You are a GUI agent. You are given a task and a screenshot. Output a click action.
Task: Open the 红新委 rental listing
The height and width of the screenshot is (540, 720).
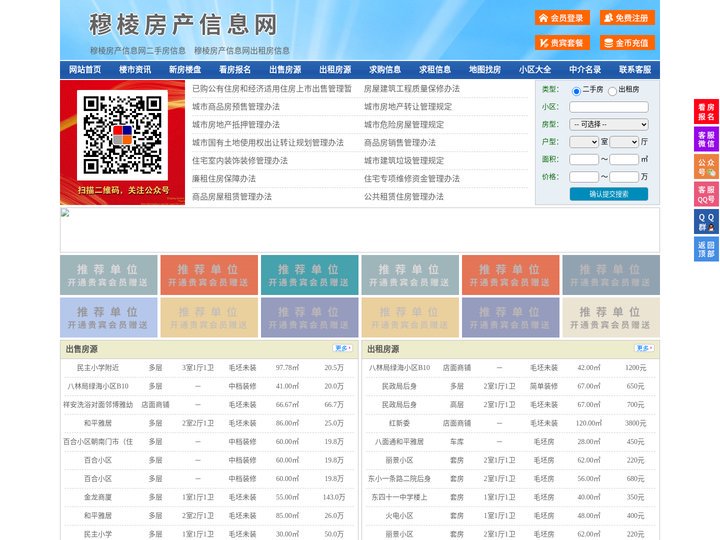click(399, 423)
